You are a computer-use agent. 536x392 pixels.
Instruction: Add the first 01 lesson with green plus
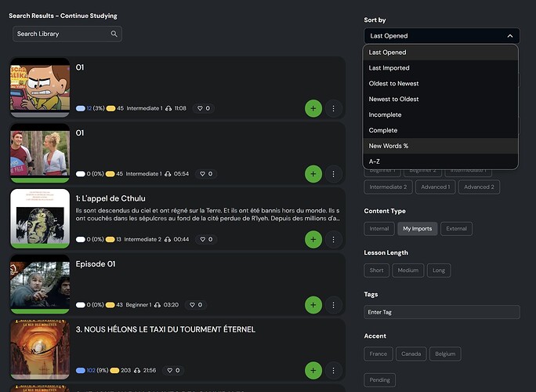coord(313,108)
